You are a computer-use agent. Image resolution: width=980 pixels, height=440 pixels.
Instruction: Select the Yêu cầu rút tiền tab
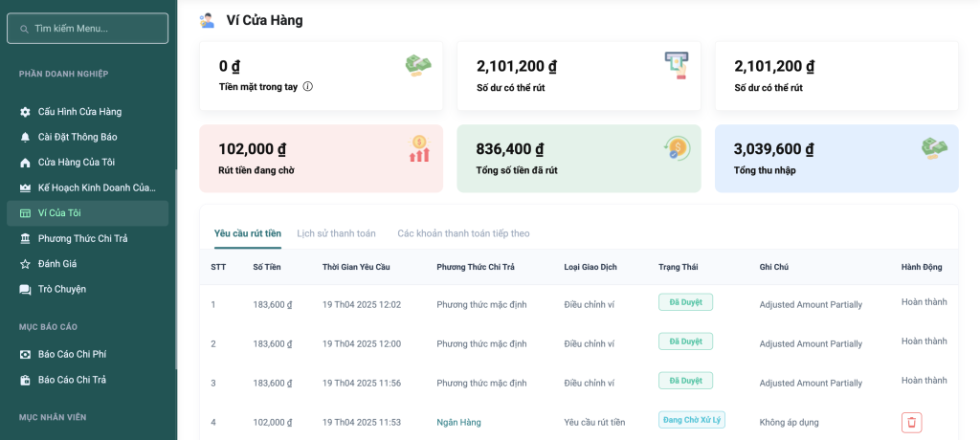click(248, 233)
